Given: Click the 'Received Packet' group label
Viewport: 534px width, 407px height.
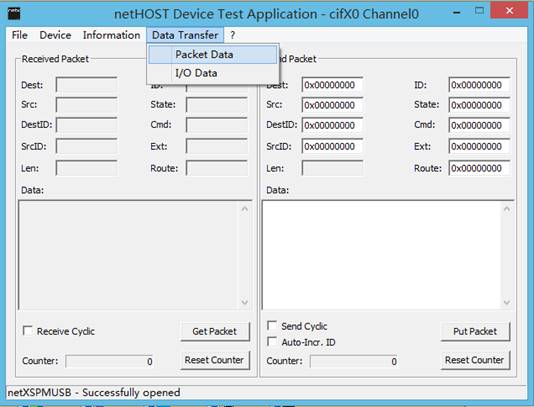Looking at the screenshot, I should (55, 59).
